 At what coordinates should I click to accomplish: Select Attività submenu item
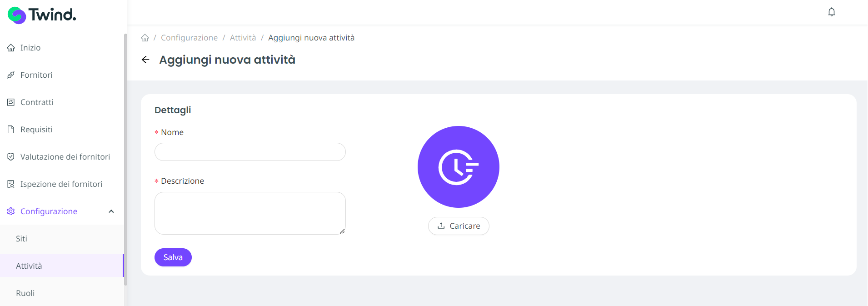62,266
